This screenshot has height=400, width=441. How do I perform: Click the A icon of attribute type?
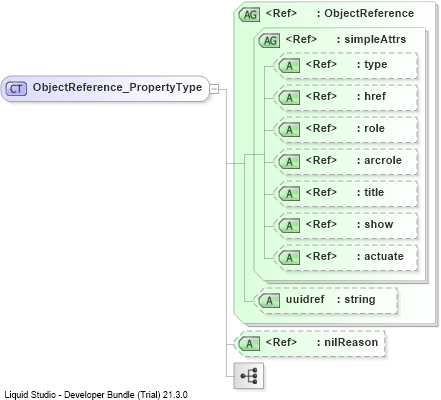(x=289, y=66)
